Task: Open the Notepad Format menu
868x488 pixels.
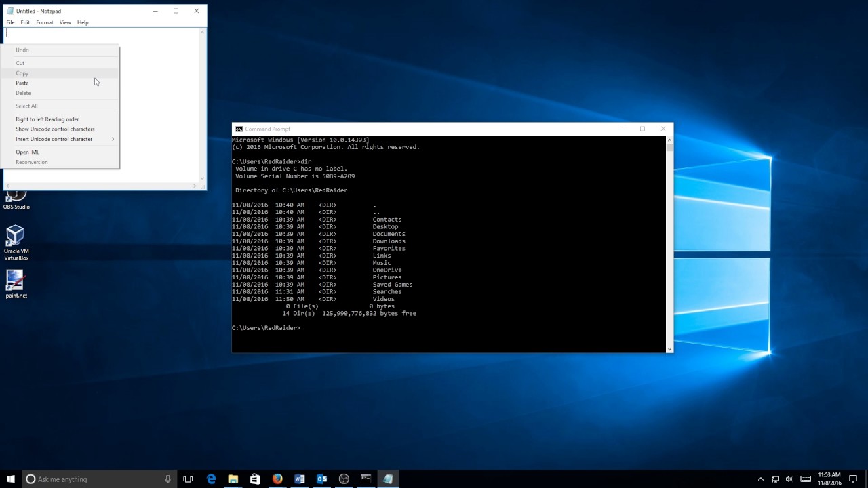Action: tap(45, 22)
